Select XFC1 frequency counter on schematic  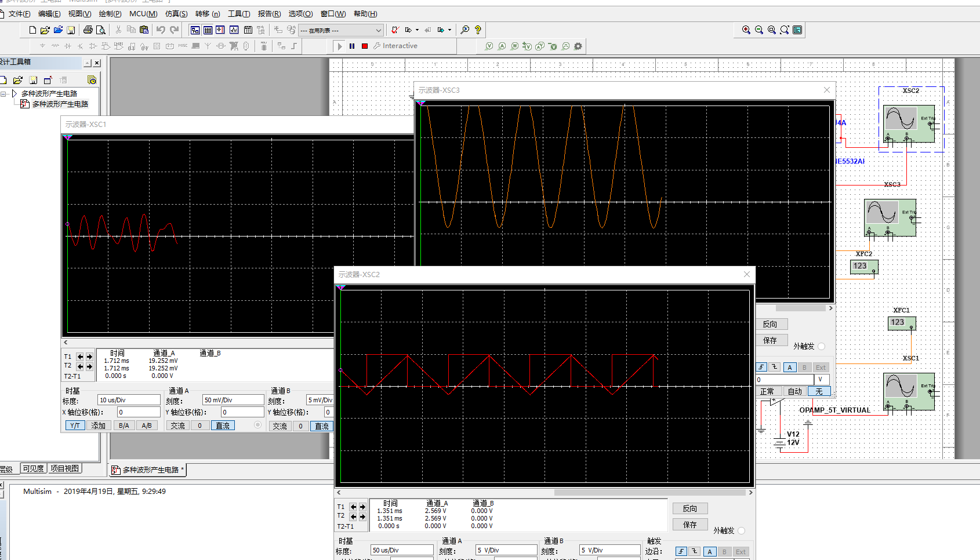(902, 323)
